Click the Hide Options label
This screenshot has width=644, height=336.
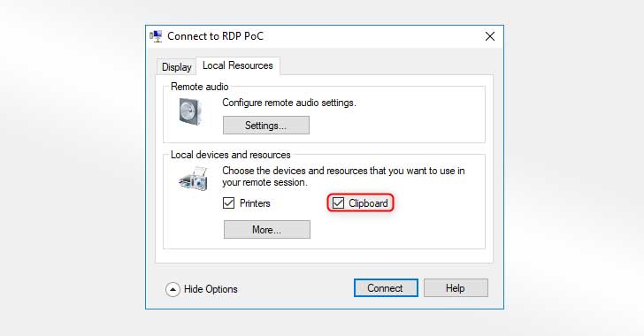(211, 289)
